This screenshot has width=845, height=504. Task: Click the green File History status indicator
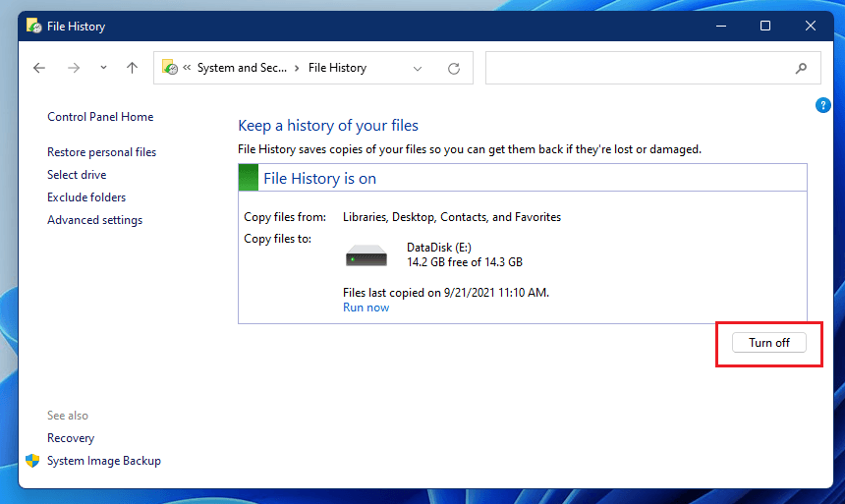pyautogui.click(x=249, y=178)
